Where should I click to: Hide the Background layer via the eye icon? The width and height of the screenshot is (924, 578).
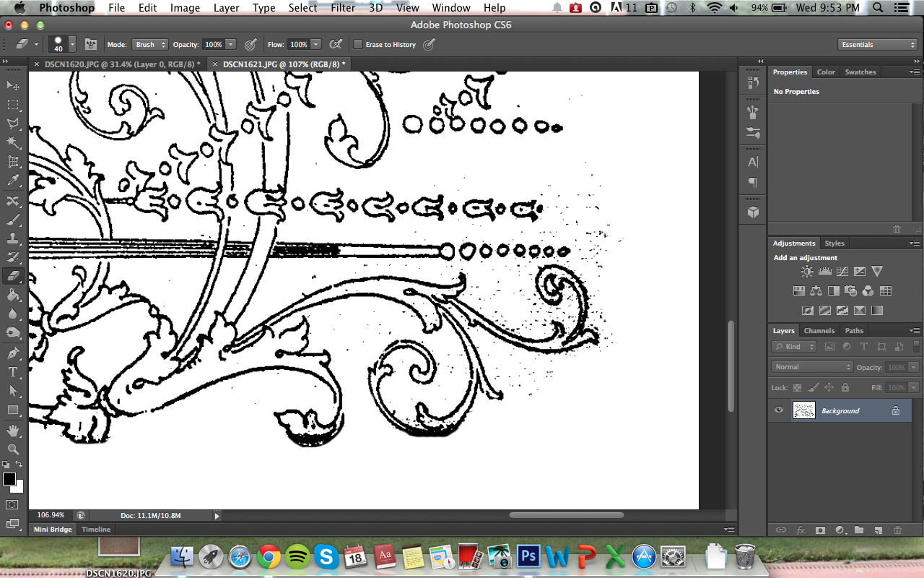779,410
